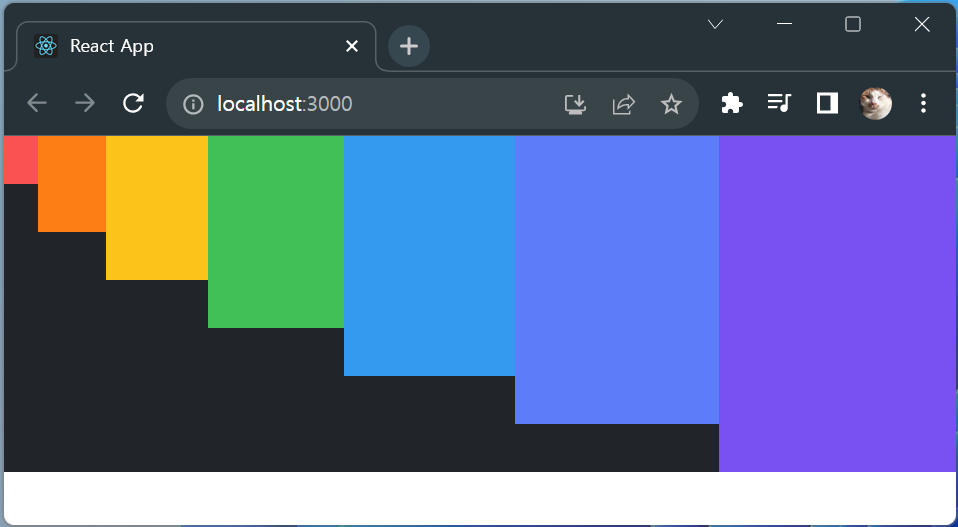The image size is (958, 527).
Task: Open a new tab with plus button
Action: pos(409,46)
